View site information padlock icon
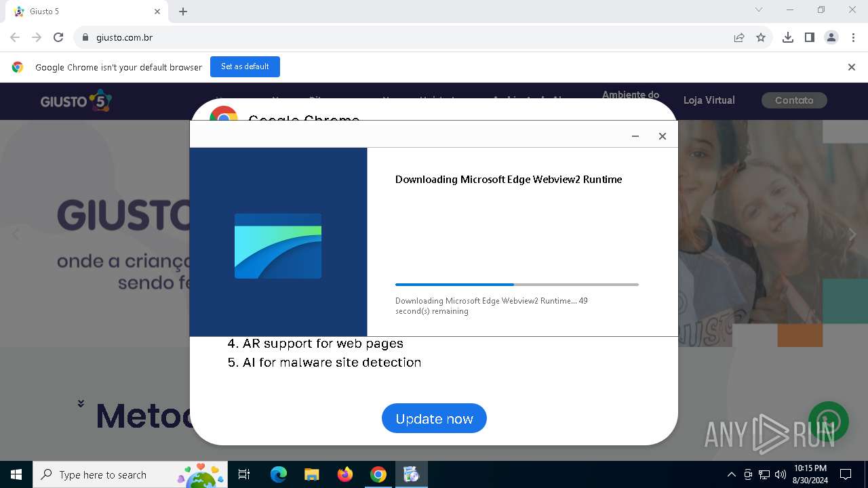The width and height of the screenshot is (868, 488). 85,37
